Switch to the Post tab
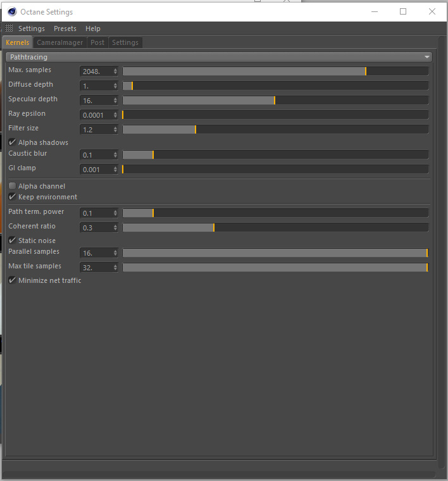 (97, 42)
